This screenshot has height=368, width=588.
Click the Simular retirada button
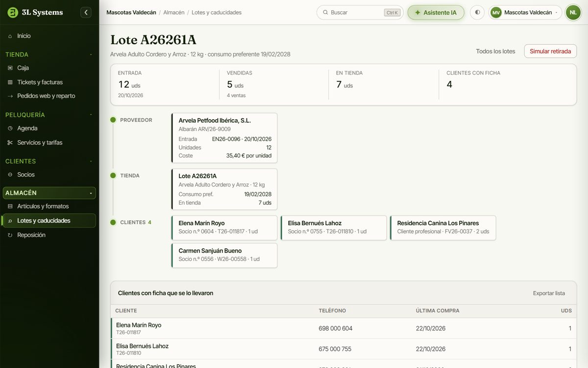550,51
